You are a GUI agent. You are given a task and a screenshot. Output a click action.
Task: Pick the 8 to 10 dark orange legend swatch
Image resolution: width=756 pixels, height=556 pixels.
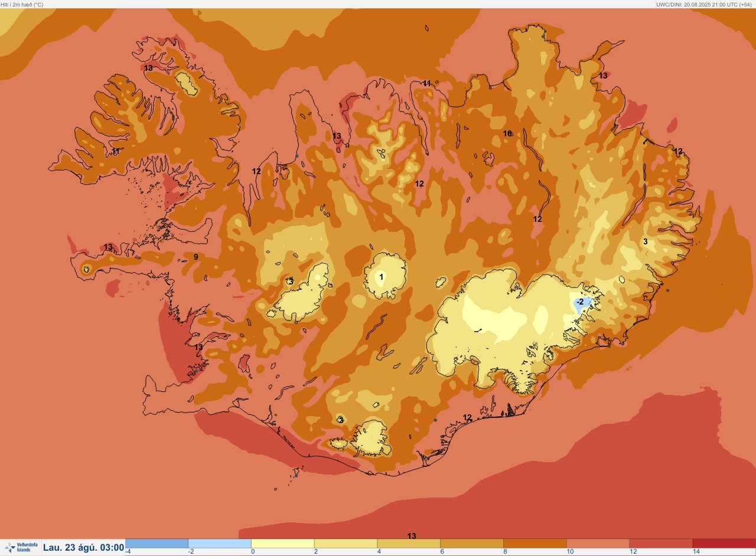pyautogui.click(x=535, y=544)
